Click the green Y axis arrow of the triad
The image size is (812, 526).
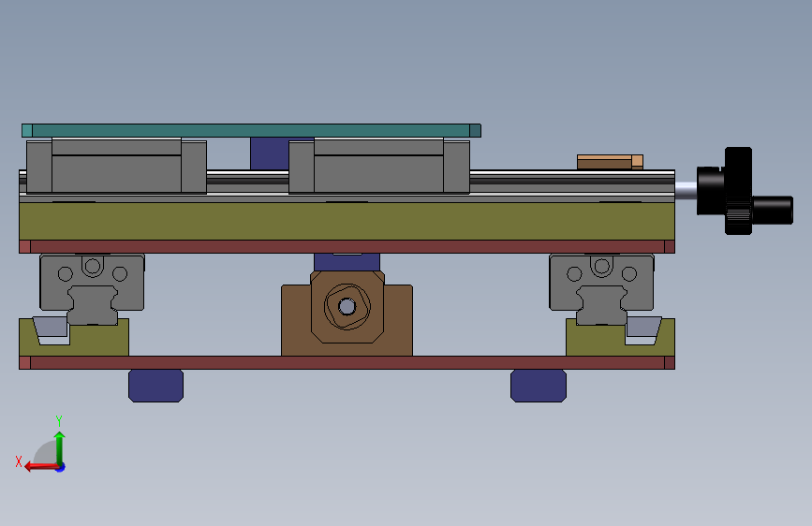click(60, 447)
